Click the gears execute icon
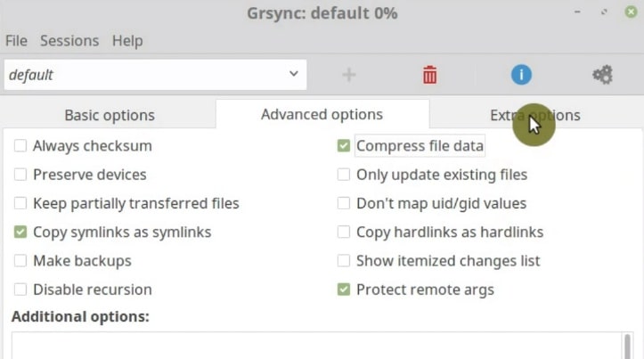This screenshot has width=644, height=359. point(602,75)
